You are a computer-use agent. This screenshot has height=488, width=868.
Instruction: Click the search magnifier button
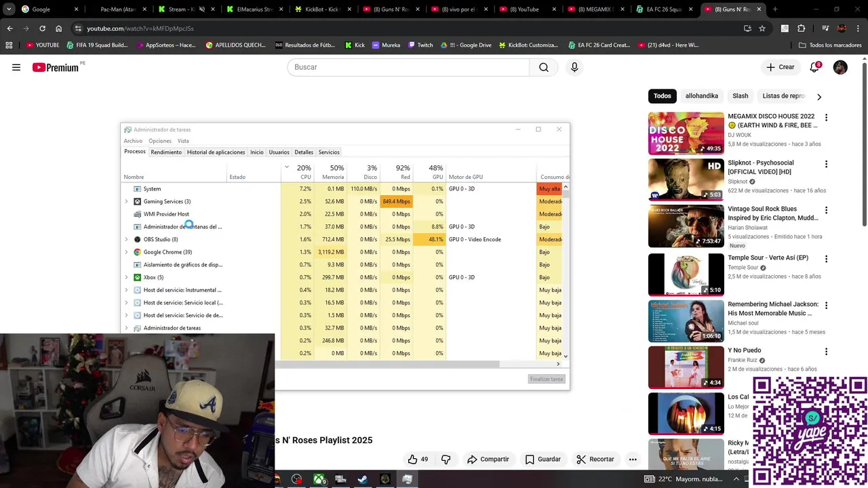pos(544,67)
